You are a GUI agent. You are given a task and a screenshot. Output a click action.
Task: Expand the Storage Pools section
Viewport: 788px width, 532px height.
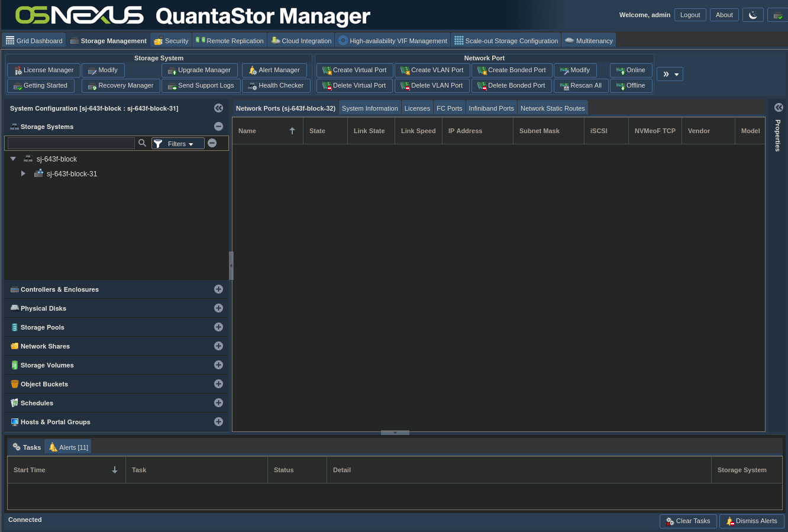(218, 327)
